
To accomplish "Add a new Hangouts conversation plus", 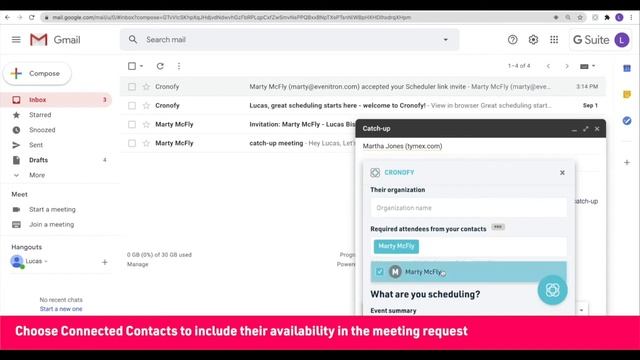I will [104, 262].
